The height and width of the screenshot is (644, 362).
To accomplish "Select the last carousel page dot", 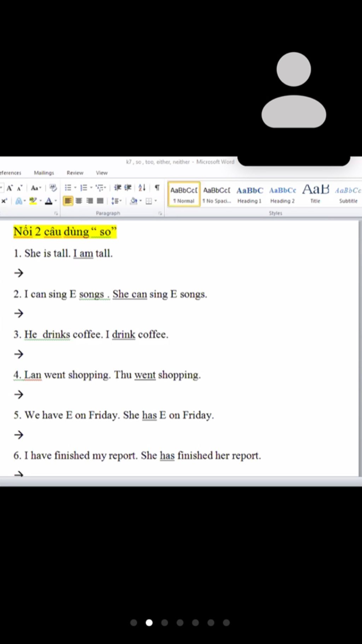I will (226, 622).
